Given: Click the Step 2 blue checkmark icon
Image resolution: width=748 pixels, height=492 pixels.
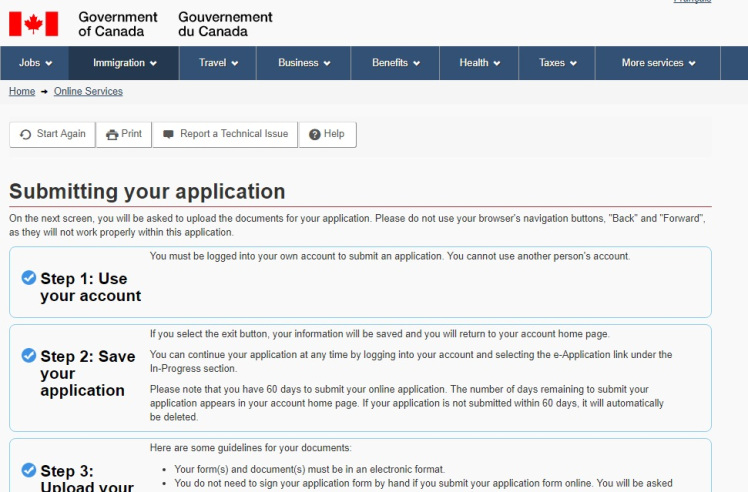Looking at the screenshot, I should (x=29, y=355).
